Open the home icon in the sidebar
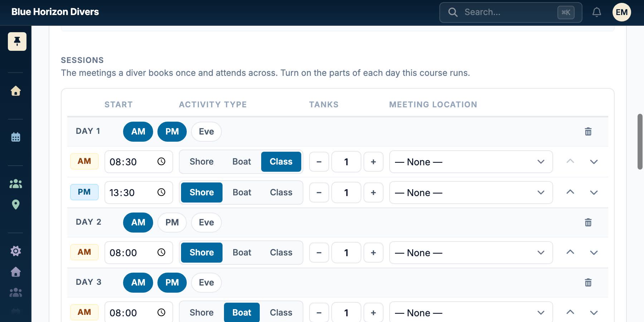Viewport: 644px width, 322px height. point(16,91)
